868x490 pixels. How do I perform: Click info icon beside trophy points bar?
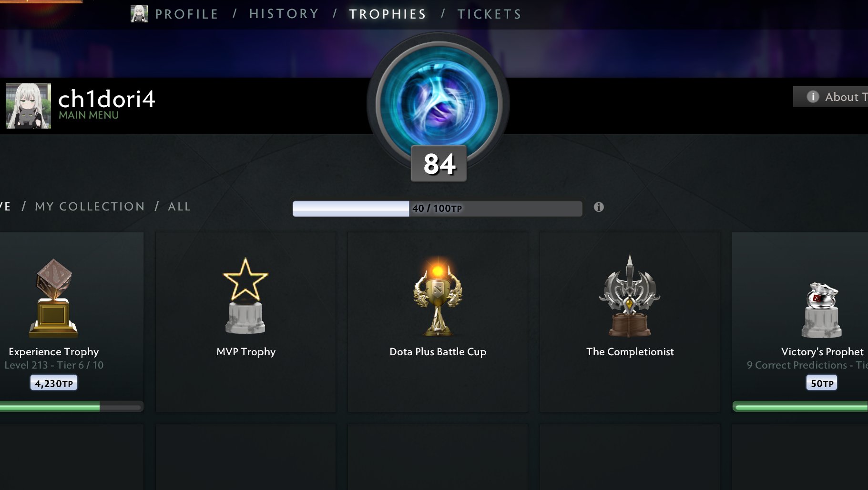599,207
